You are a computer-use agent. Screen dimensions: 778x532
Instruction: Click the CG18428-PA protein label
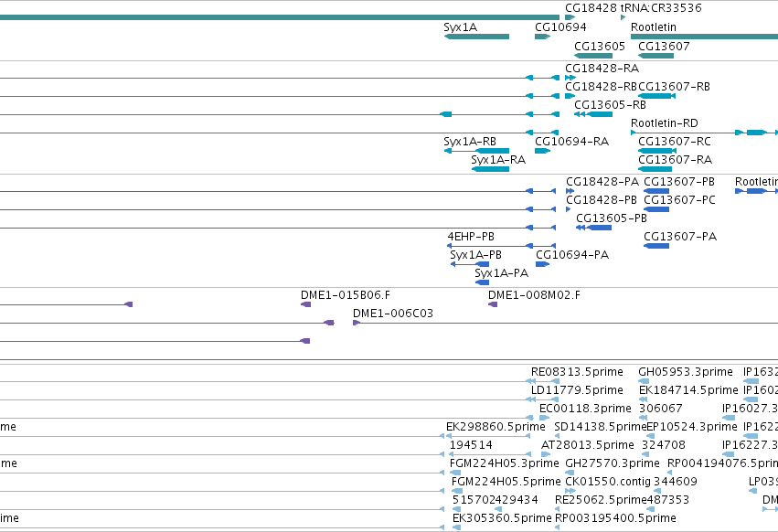pos(602,182)
